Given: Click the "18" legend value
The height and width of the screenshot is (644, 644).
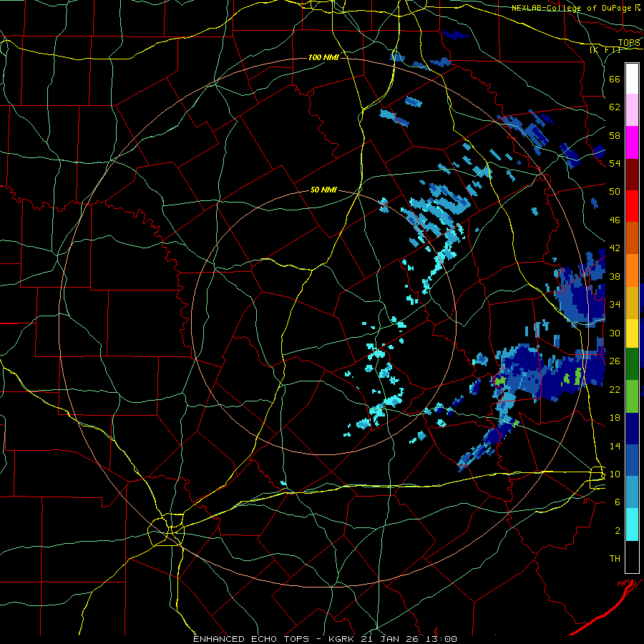Looking at the screenshot, I should pos(615,418).
